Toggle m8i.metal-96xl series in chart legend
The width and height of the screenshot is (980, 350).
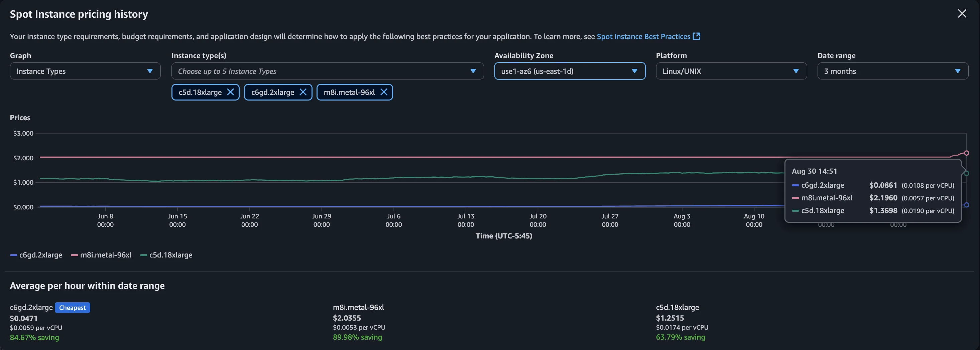point(101,255)
